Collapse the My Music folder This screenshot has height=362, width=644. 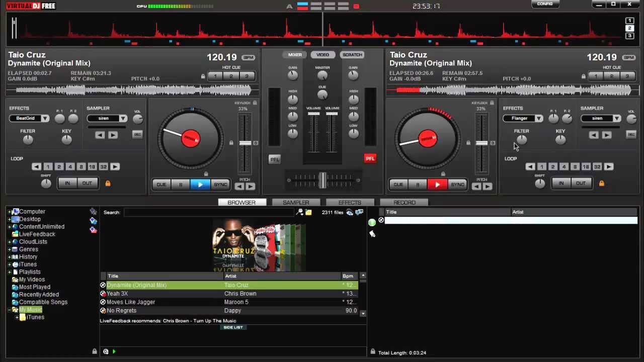pos(9,310)
